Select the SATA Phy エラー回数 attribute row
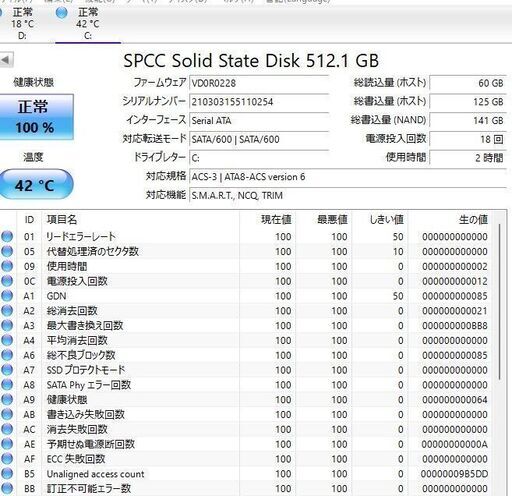512x496 pixels. click(x=247, y=385)
